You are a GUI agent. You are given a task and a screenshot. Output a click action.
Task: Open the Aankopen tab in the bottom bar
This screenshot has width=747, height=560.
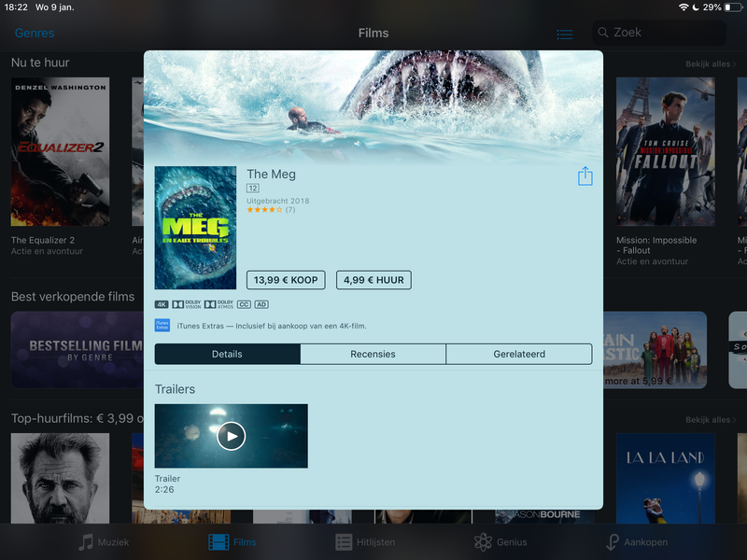tap(637, 542)
